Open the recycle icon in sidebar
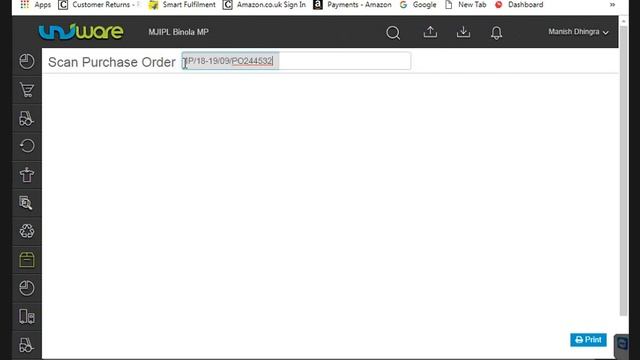The width and height of the screenshot is (640, 360). coord(27,231)
